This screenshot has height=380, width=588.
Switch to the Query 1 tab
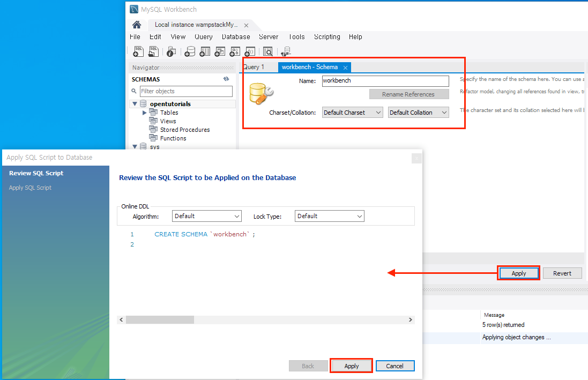pyautogui.click(x=254, y=67)
